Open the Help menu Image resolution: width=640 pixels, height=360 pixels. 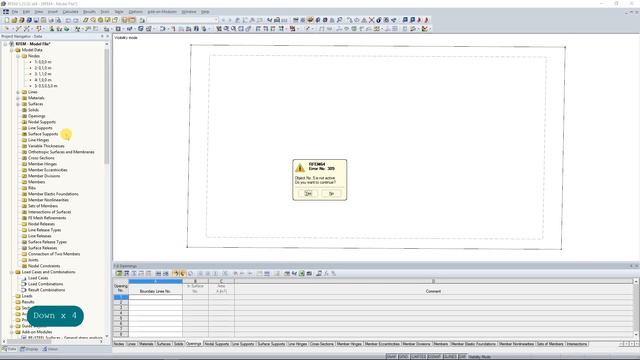pyautogui.click(x=205, y=12)
